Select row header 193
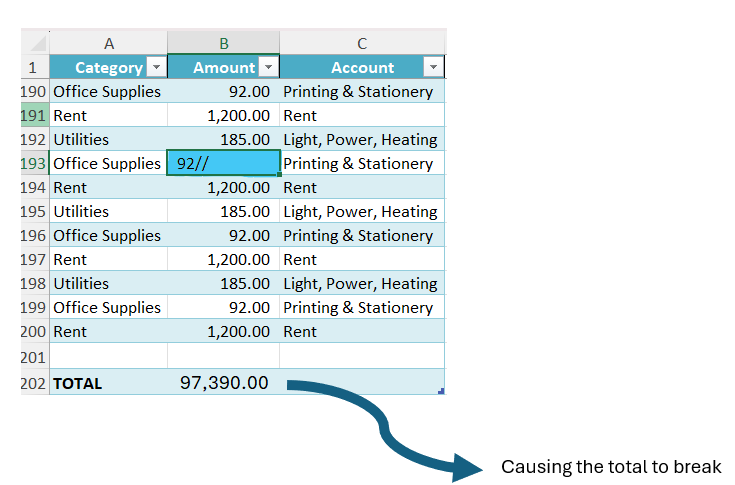 tap(34, 164)
